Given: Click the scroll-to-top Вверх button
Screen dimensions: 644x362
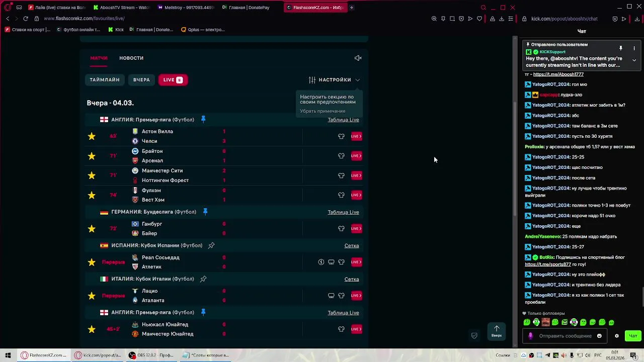Looking at the screenshot, I should [497, 331].
